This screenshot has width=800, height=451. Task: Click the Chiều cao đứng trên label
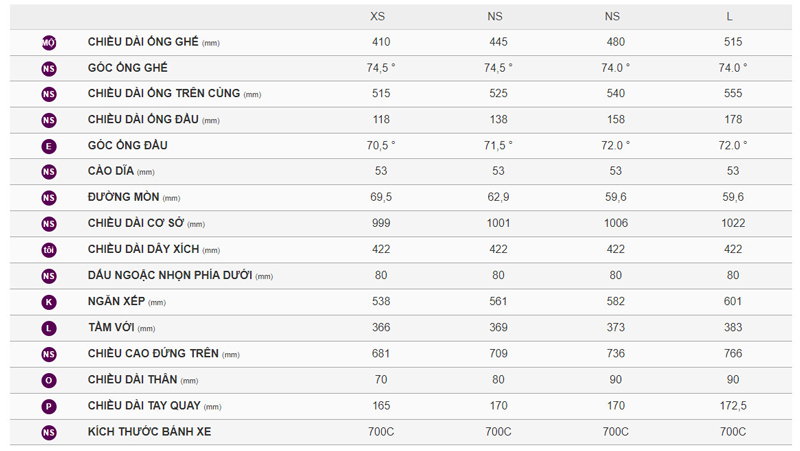153,354
